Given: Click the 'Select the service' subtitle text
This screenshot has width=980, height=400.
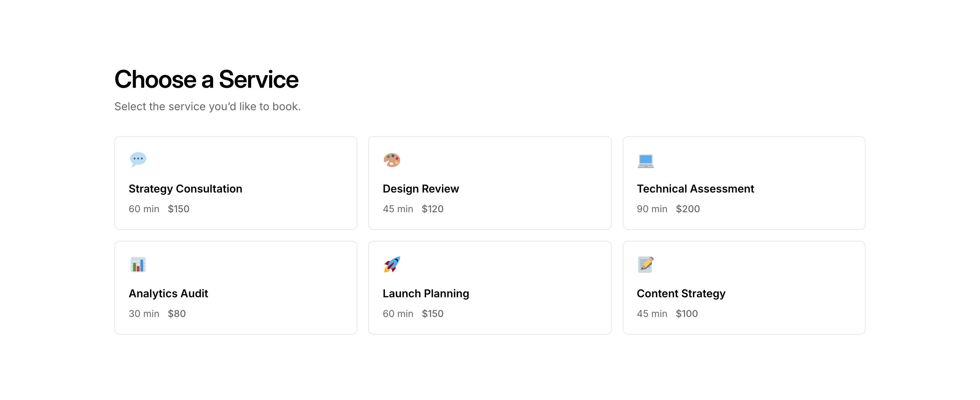Looking at the screenshot, I should pyautogui.click(x=207, y=106).
